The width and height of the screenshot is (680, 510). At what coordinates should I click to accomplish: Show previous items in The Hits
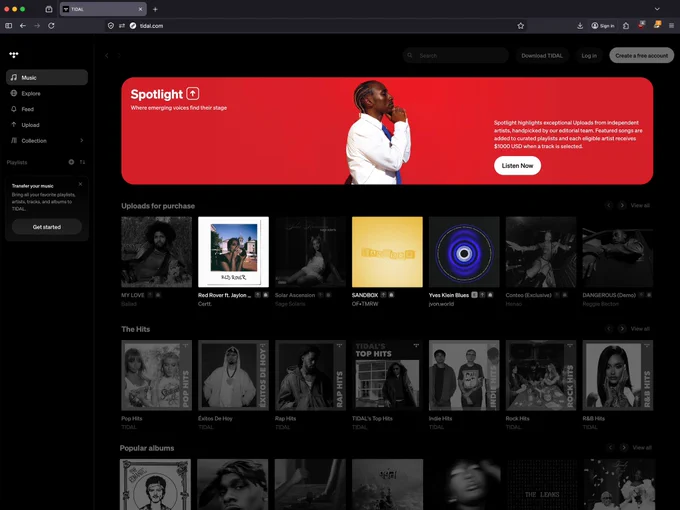(609, 328)
